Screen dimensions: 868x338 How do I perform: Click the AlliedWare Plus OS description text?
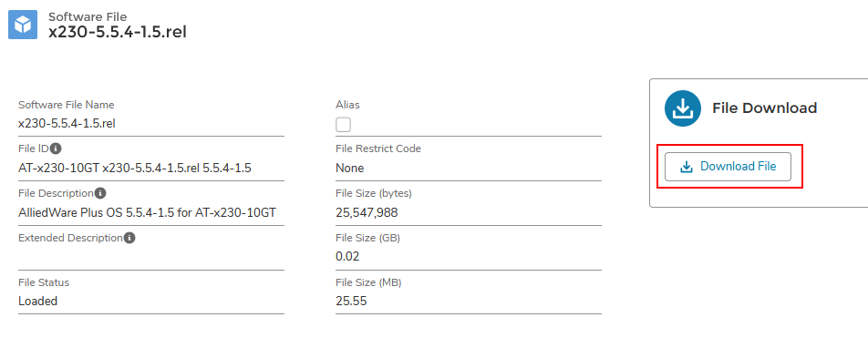[x=148, y=212]
